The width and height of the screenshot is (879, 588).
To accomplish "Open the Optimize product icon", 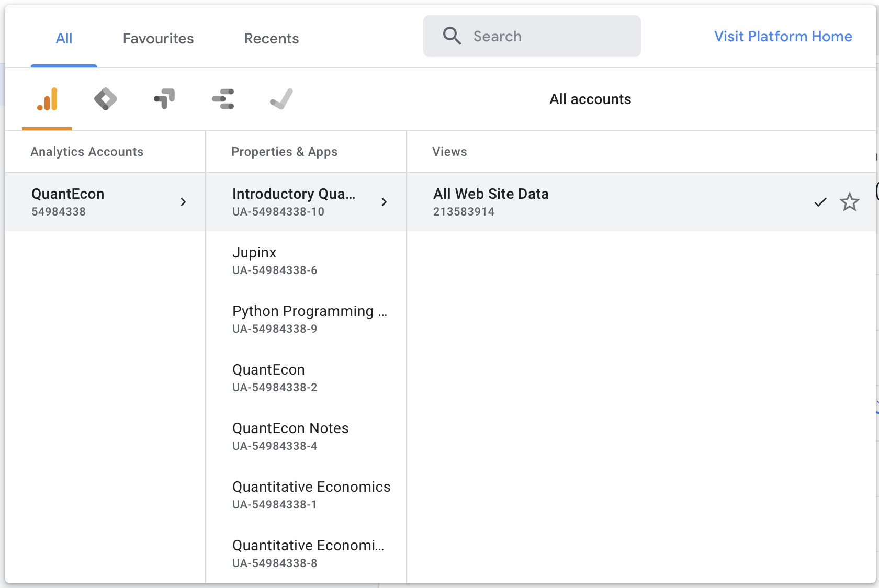I will 164,99.
